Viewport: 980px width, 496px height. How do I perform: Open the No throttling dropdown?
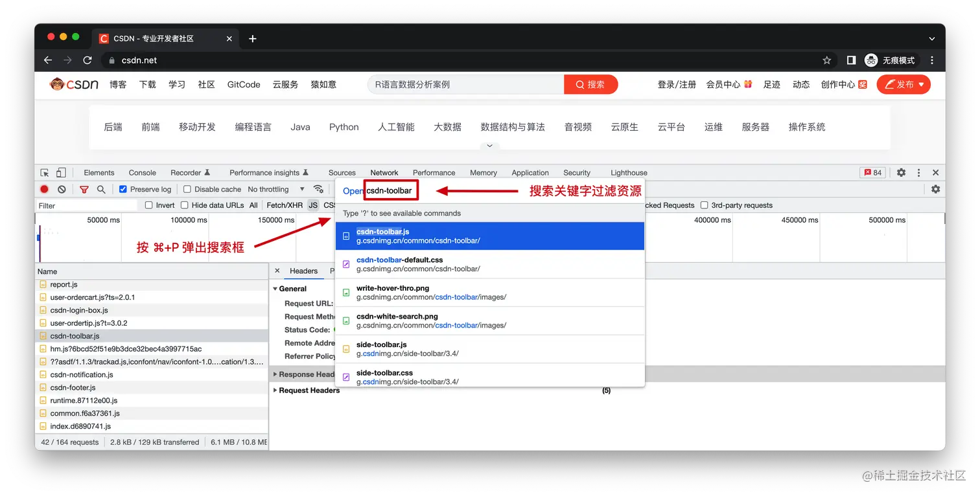[276, 189]
